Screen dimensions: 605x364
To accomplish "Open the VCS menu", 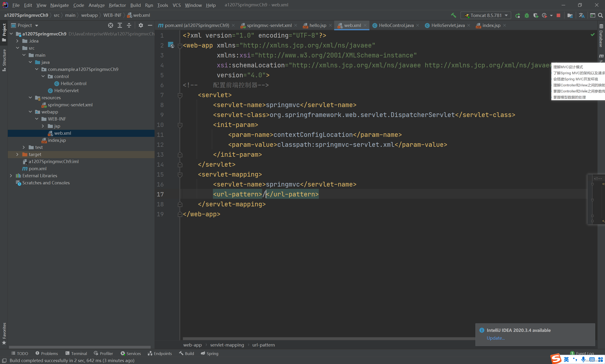I will 177,5.
